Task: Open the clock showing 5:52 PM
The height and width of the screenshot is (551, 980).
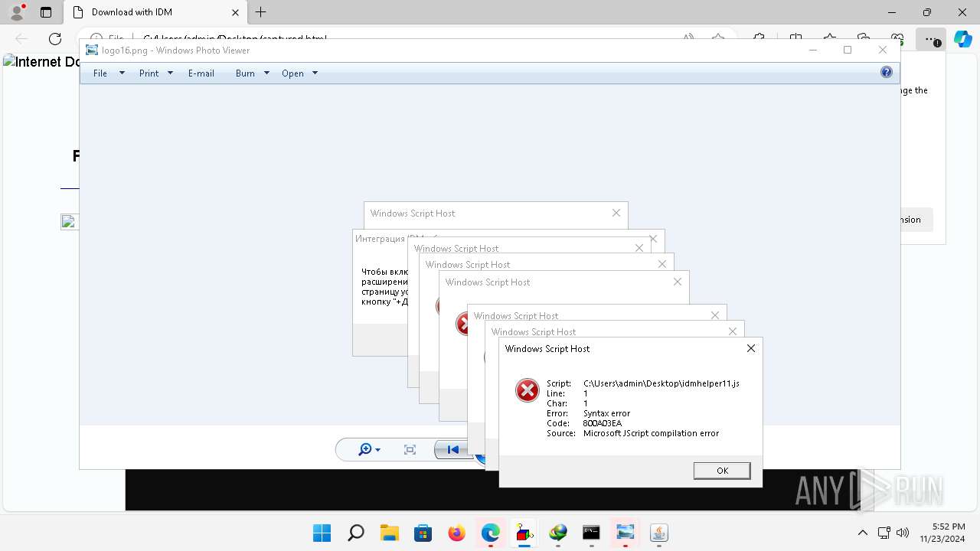Action: pyautogui.click(x=944, y=533)
